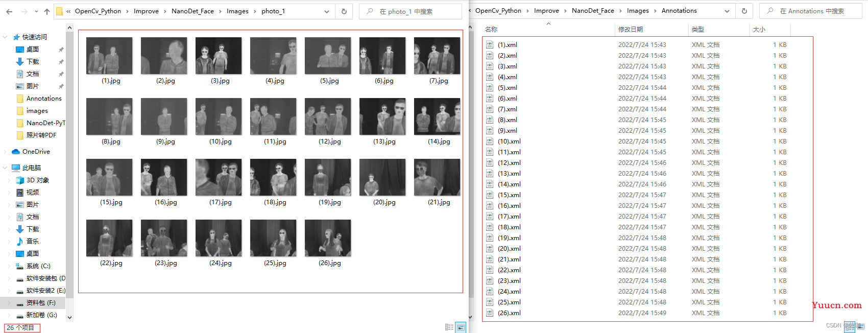
Task: Select thumbnail (7).jpg
Action: [437, 56]
